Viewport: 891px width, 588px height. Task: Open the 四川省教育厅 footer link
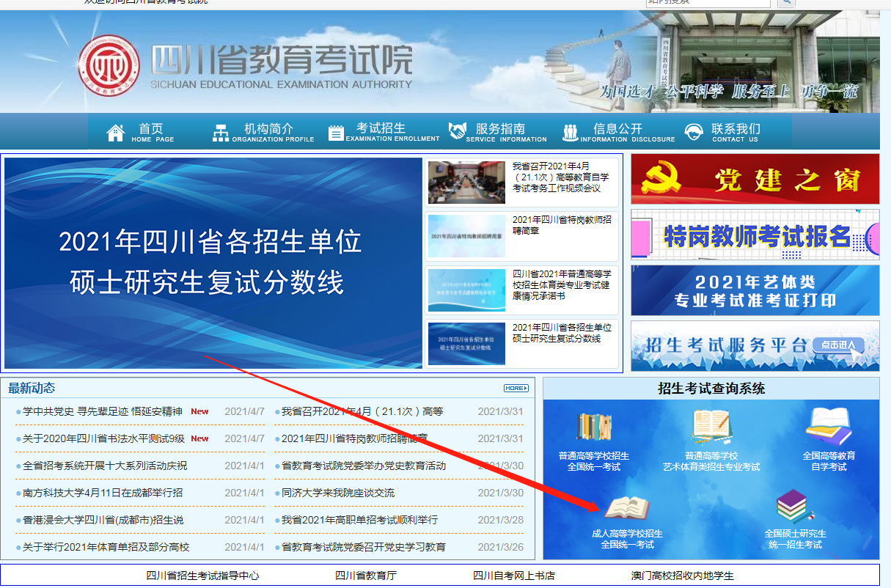point(366,576)
